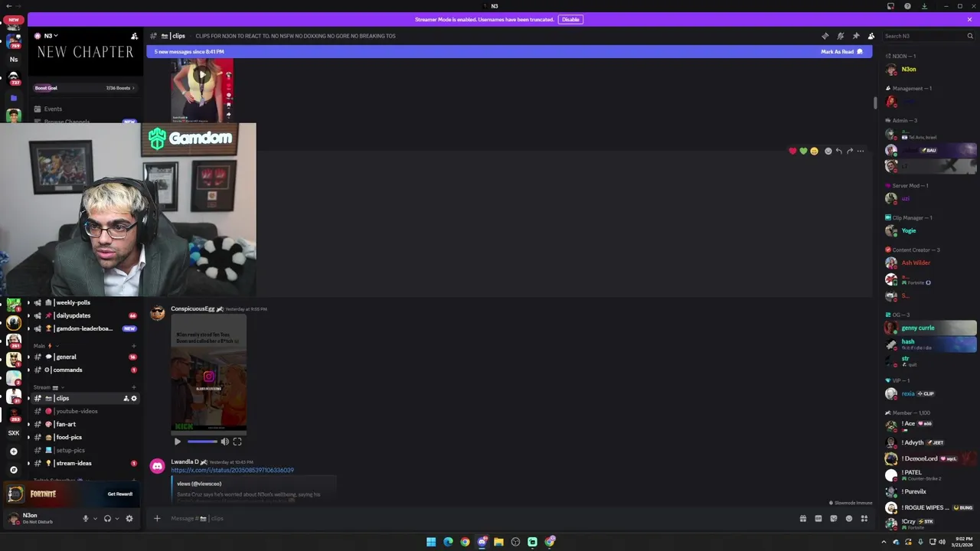Image resolution: width=980 pixels, height=551 pixels.
Task: Mute the microphone
Action: click(x=86, y=518)
